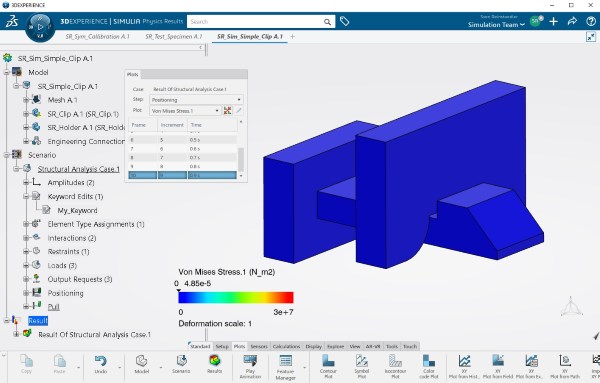Click the Von Mises color legend bar

(x=236, y=297)
